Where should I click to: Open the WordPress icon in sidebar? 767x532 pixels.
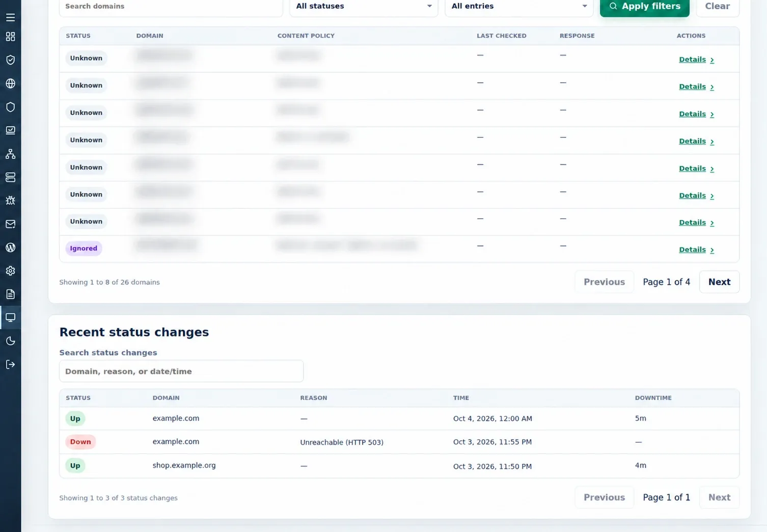pos(10,247)
